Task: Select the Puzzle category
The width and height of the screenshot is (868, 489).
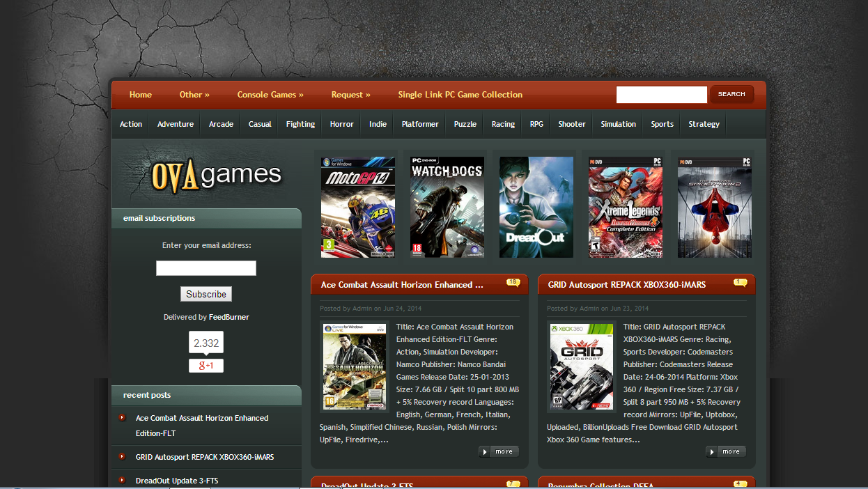Action: 465,124
